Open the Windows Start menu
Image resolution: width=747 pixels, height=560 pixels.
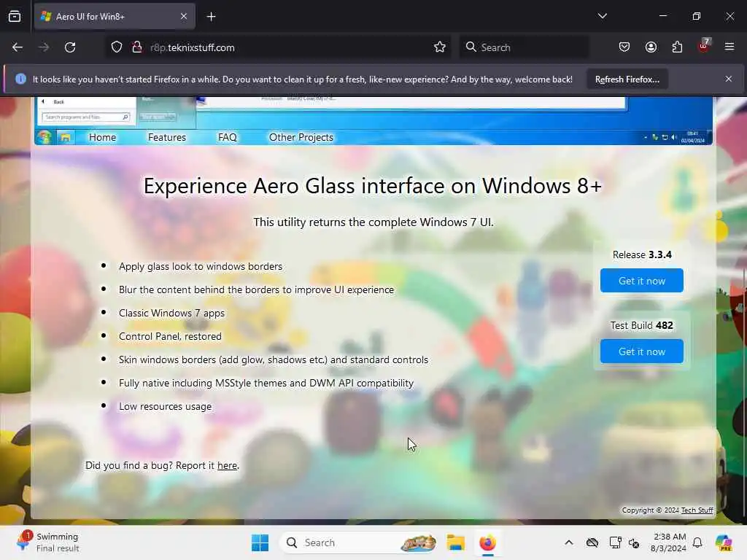tap(260, 542)
